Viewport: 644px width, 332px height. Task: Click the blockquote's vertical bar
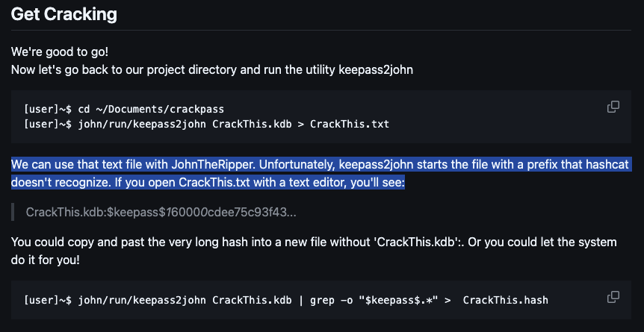[13, 212]
